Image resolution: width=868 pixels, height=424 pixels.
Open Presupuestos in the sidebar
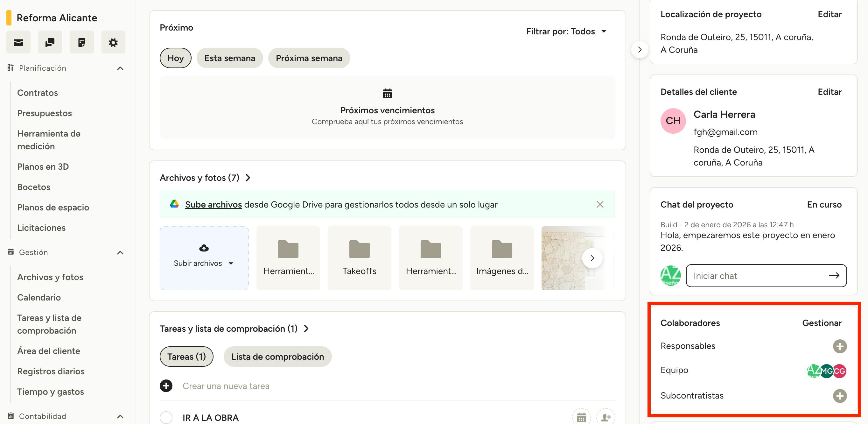point(45,113)
